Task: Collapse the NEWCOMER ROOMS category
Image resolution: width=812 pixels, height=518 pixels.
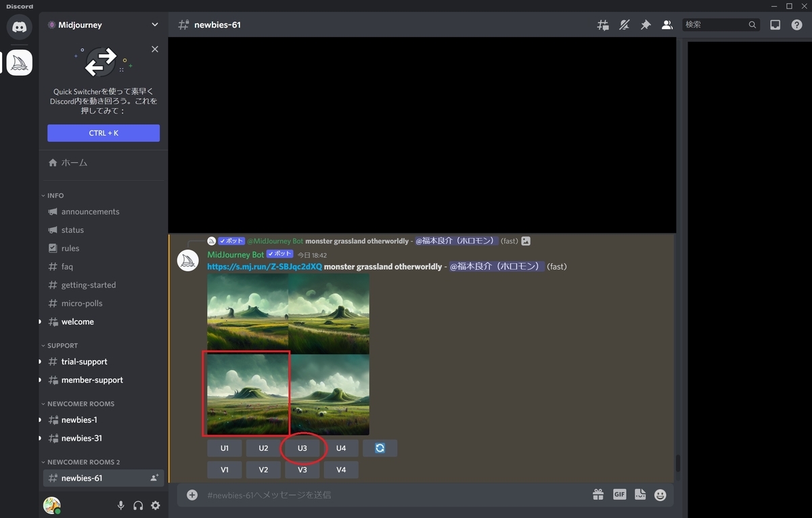Action: click(80, 404)
